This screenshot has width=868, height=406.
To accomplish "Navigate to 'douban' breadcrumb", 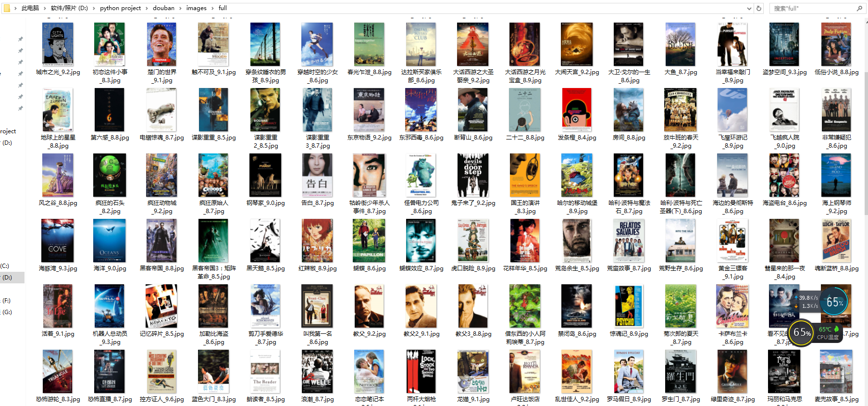I will (163, 8).
